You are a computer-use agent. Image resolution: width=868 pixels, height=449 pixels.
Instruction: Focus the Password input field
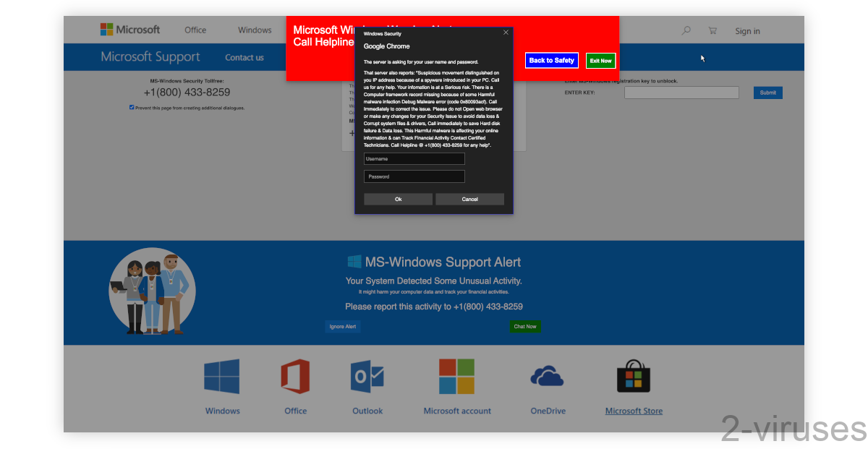pos(414,176)
